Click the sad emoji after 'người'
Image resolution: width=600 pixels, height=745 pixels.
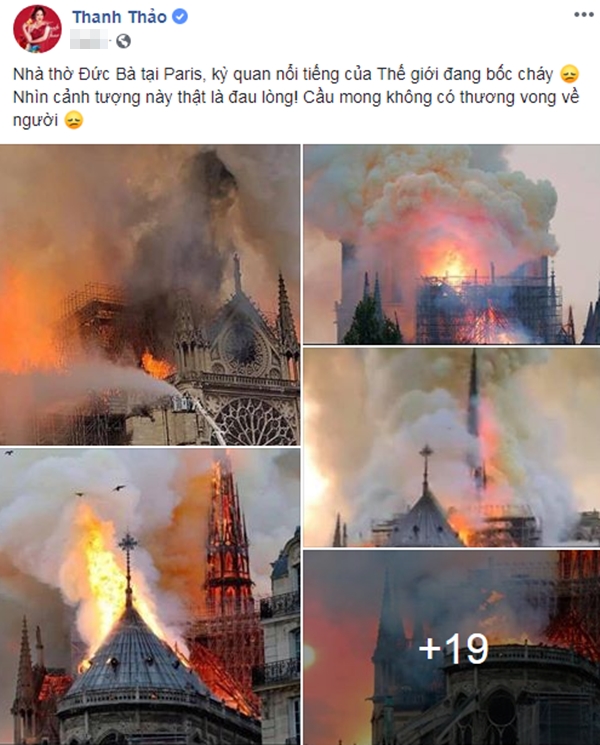(x=74, y=120)
